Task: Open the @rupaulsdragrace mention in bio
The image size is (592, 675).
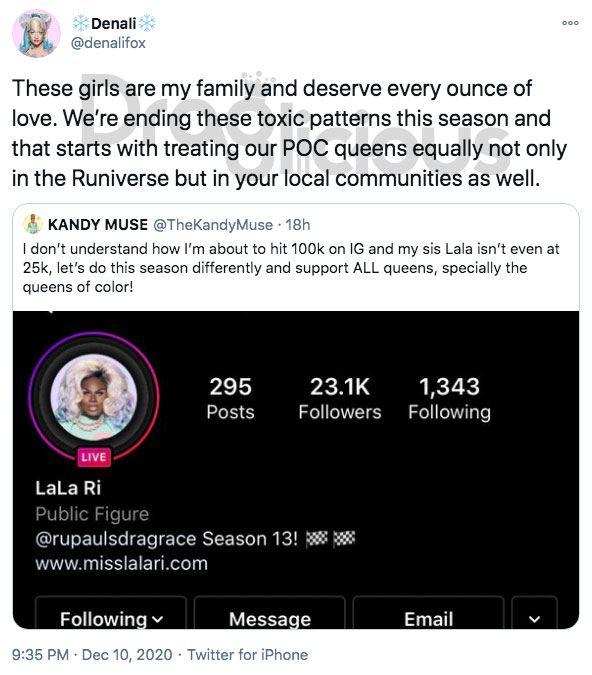Action: point(116,539)
